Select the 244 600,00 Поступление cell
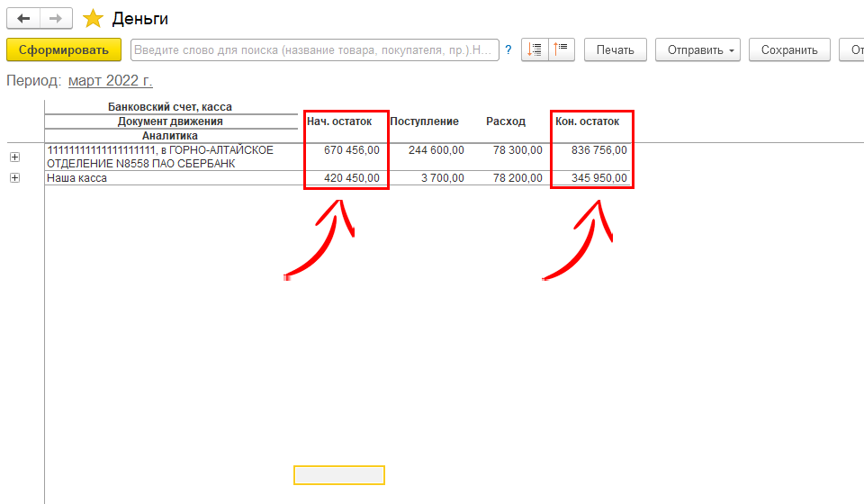864x504 pixels. pos(436,150)
